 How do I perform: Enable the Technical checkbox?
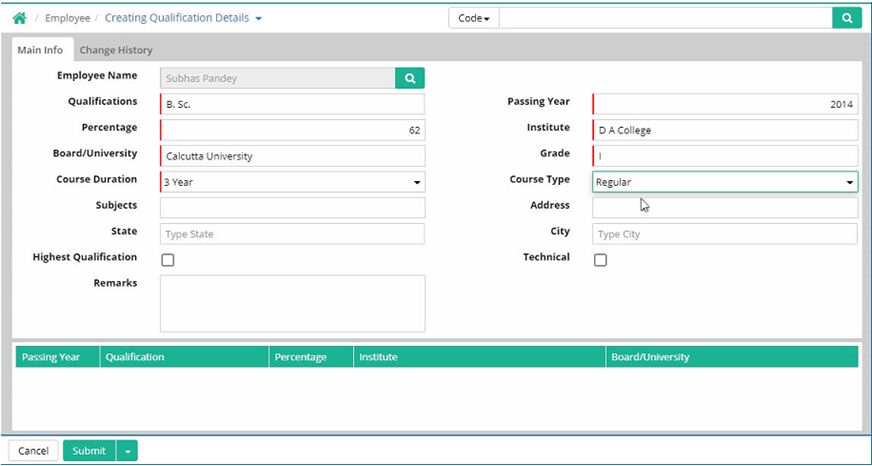[600, 260]
